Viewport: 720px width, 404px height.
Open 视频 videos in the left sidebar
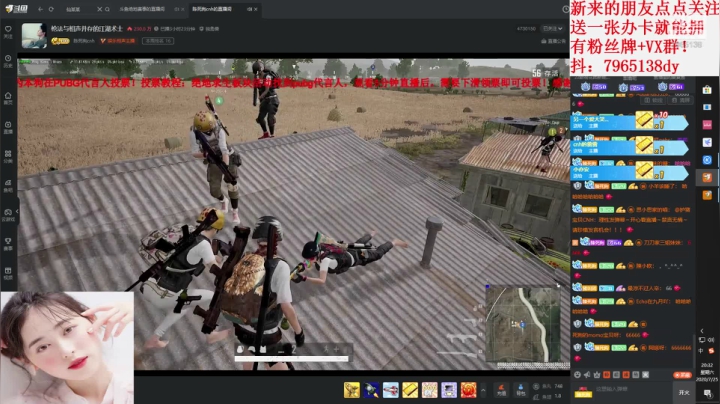point(8,274)
